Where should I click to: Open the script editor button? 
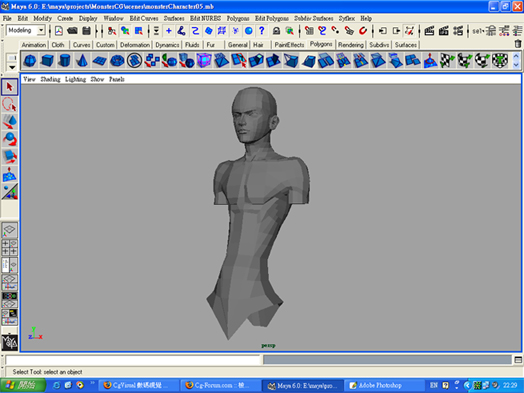(x=518, y=360)
